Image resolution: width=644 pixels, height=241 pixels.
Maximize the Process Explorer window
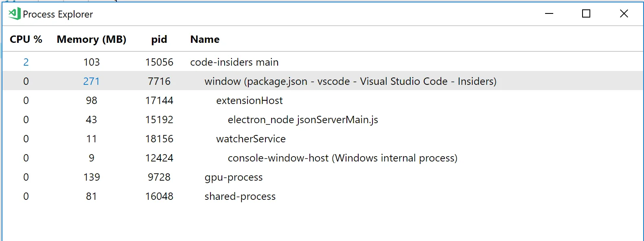586,14
